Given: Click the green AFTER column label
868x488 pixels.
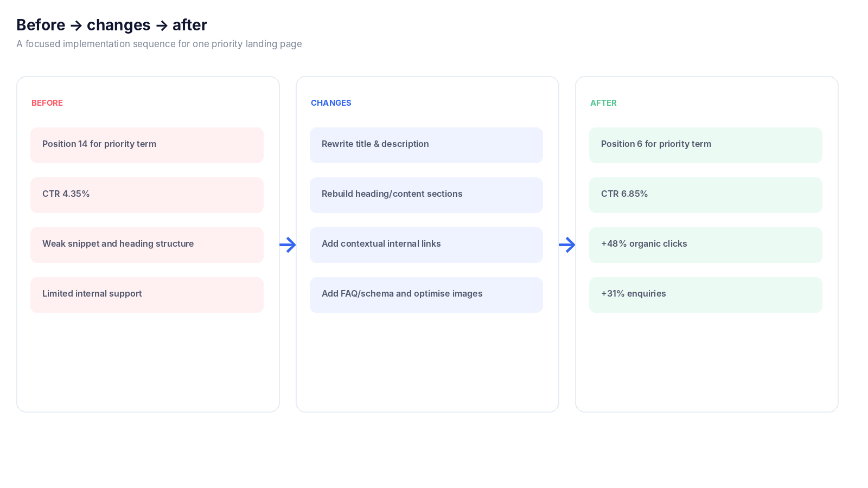Looking at the screenshot, I should (603, 103).
